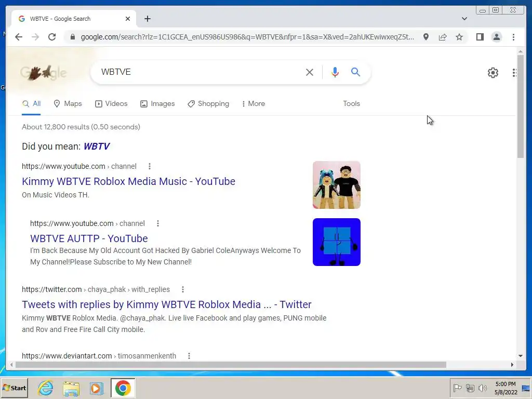Go back using the browser back arrow
This screenshot has width=532, height=399.
tap(19, 37)
